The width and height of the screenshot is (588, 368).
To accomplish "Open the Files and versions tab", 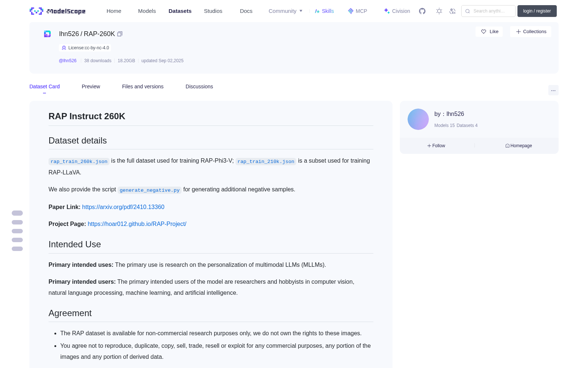I will [143, 86].
